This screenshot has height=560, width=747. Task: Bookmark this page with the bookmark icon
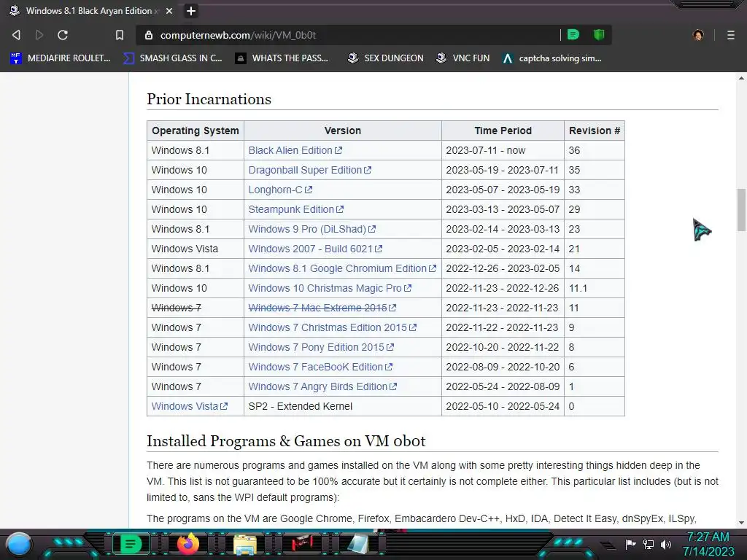(120, 35)
